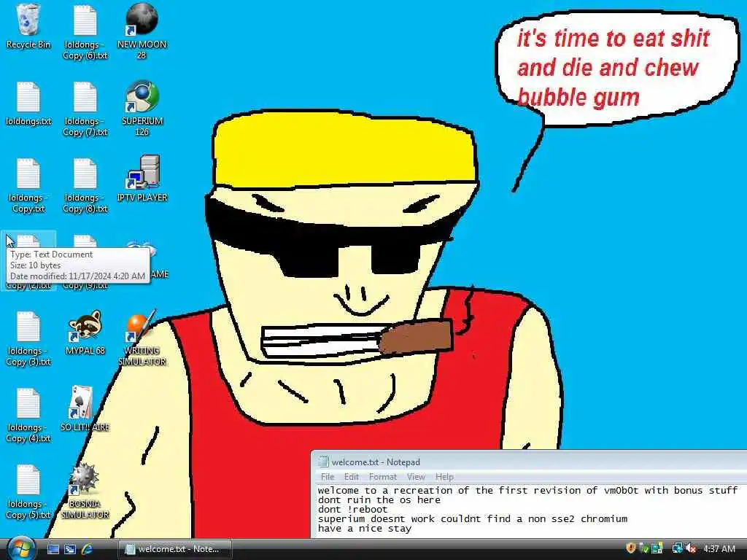
Task: Click the welcome.txt Notepad taskbar button
Action: click(x=174, y=549)
